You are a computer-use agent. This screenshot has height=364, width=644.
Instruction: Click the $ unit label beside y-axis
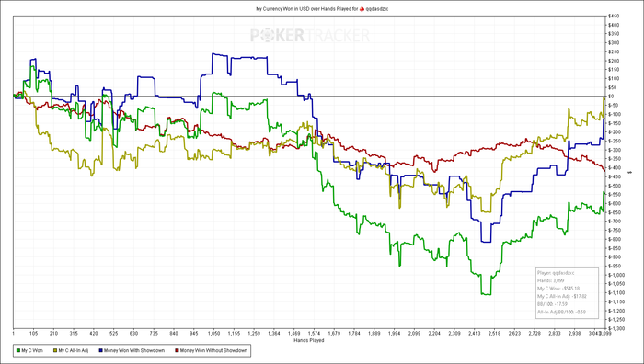pyautogui.click(x=630, y=174)
